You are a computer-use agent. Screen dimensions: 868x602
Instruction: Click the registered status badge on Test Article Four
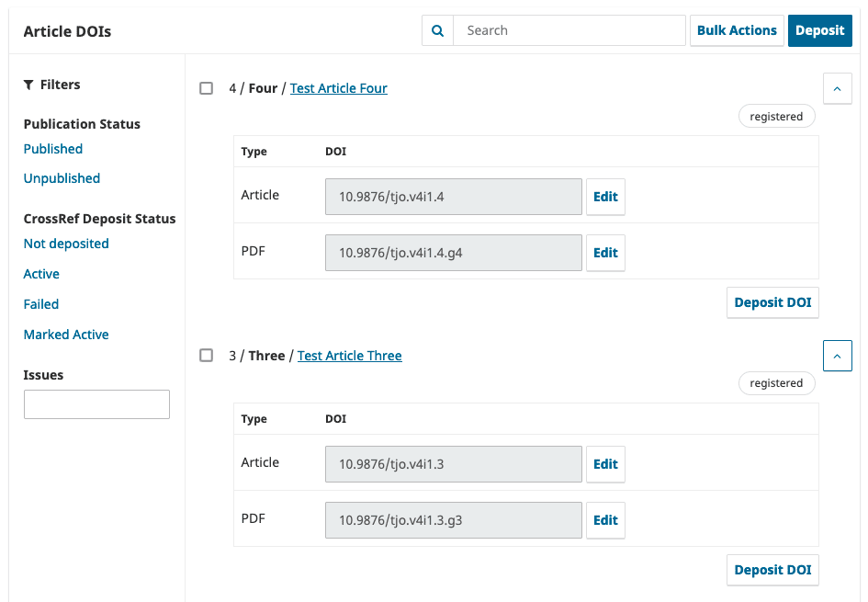tap(776, 116)
